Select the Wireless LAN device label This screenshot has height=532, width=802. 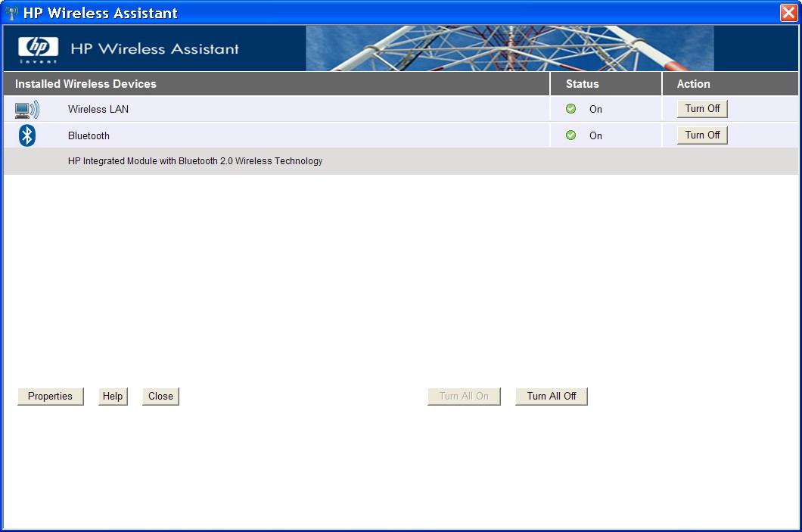98,110
